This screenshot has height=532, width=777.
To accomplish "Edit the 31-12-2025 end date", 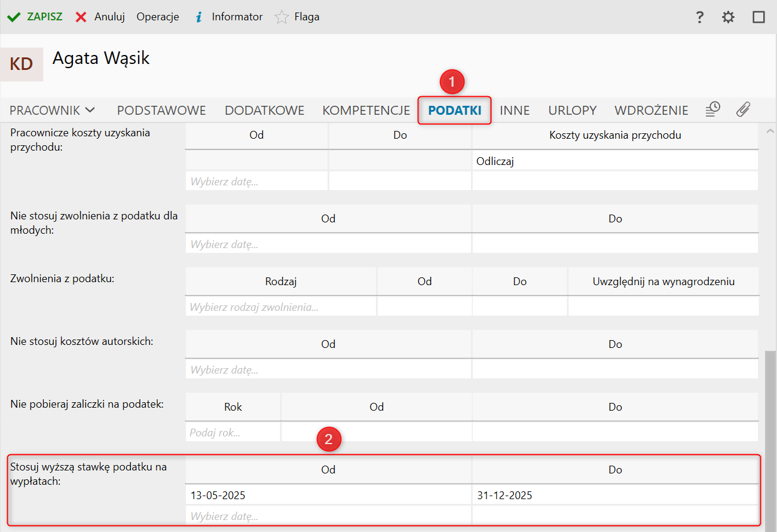I will pos(615,494).
